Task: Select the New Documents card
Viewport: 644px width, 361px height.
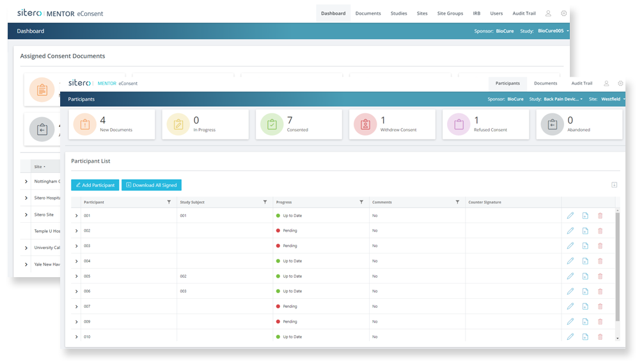Action: (112, 124)
